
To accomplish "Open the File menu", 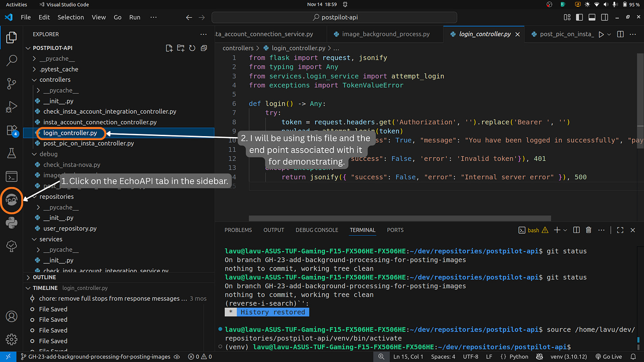I will coord(26,17).
